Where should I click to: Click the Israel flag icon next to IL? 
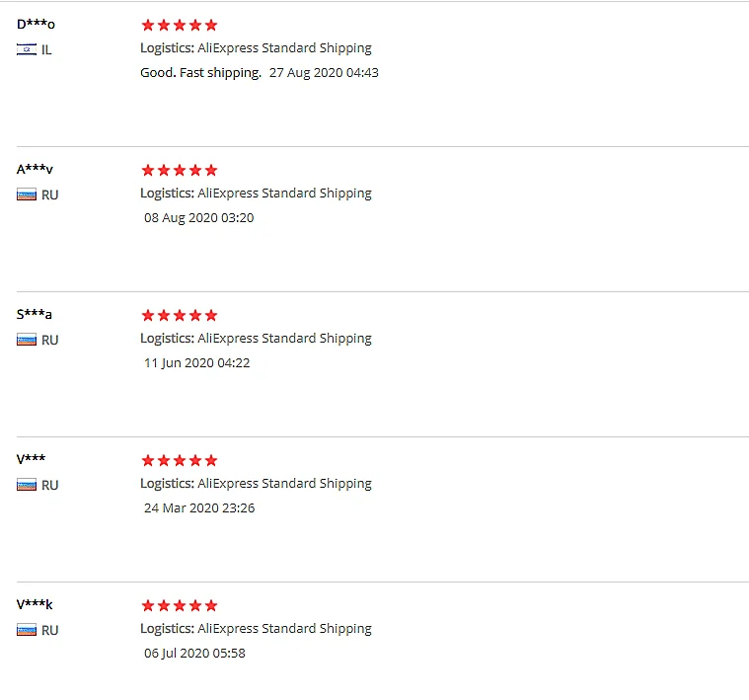coord(27,49)
